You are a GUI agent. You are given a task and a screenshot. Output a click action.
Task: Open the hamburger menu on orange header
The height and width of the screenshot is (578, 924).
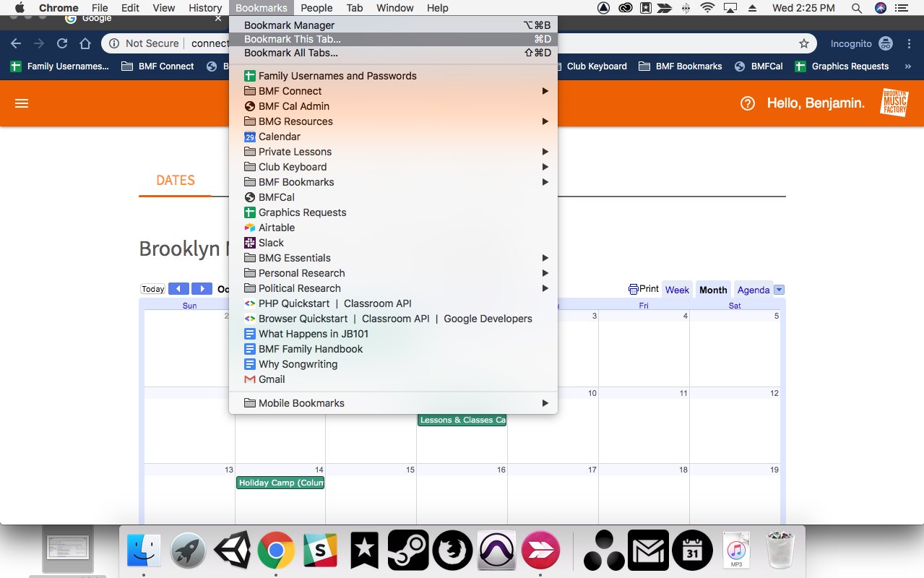tap(22, 103)
